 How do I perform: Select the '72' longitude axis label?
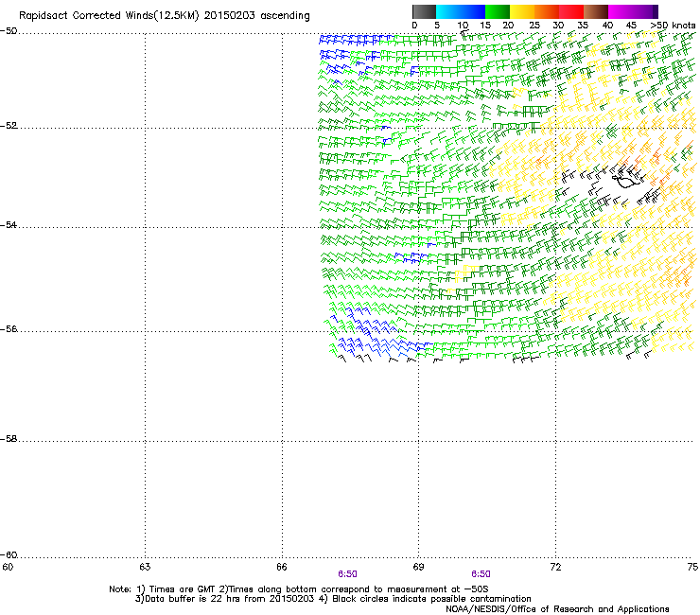[x=556, y=567]
